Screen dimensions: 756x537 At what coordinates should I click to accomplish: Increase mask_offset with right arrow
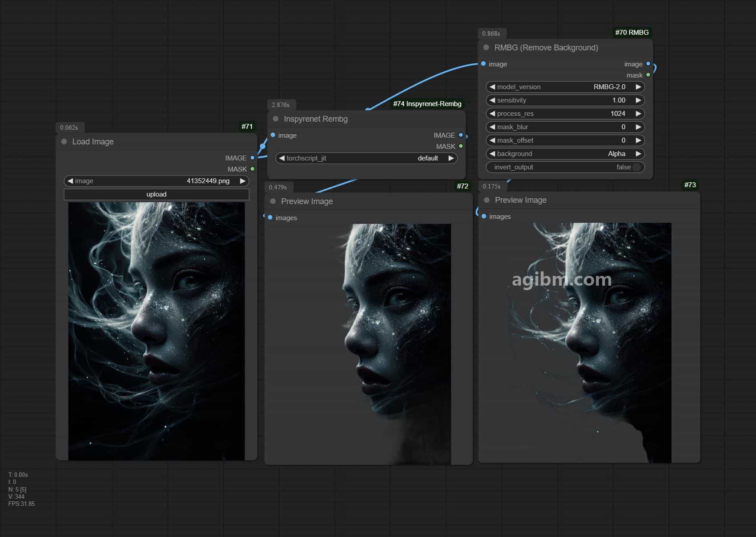point(638,140)
